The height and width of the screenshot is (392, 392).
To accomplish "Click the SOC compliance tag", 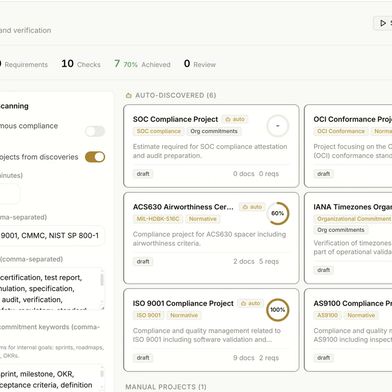I will pyautogui.click(x=159, y=131).
